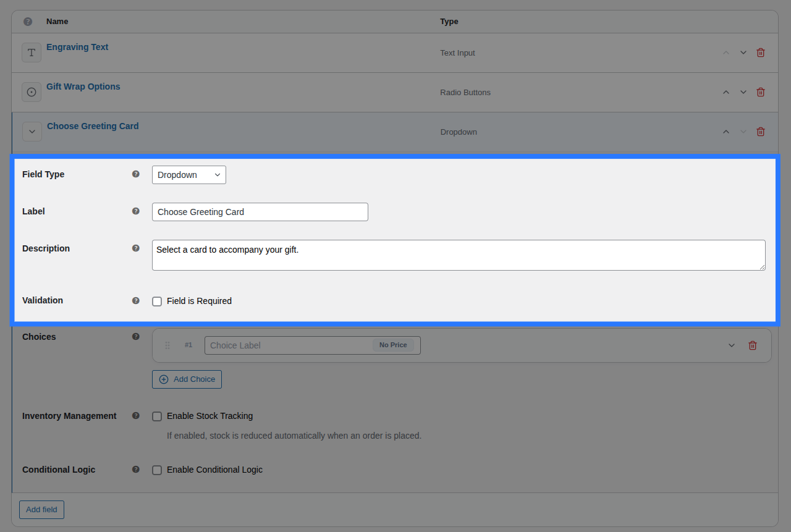This screenshot has height=532, width=791.
Task: Click the Radio Buttons type cell
Action: [465, 93]
